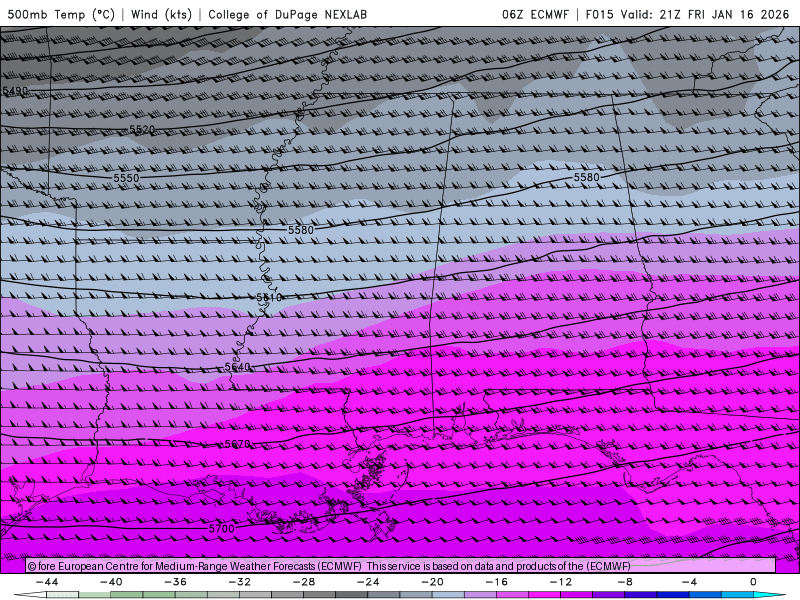Click the -16 color bar label
The height and width of the screenshot is (600, 800).
click(497, 582)
